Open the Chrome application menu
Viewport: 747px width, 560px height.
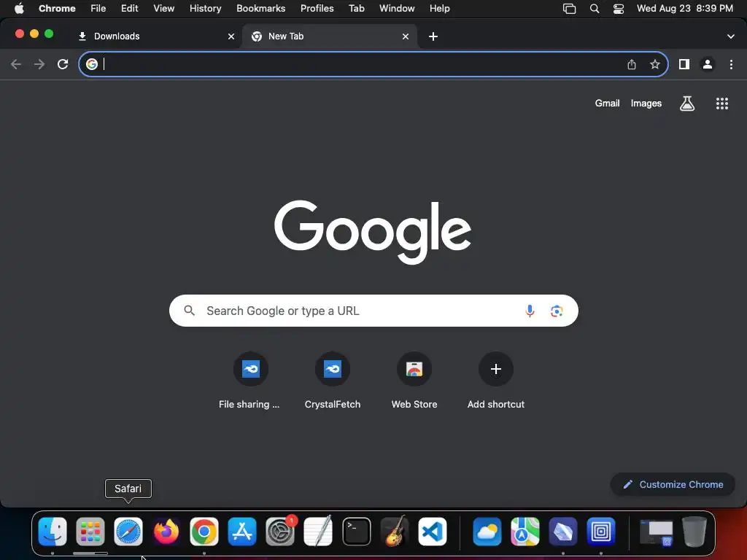pyautogui.click(x=57, y=8)
